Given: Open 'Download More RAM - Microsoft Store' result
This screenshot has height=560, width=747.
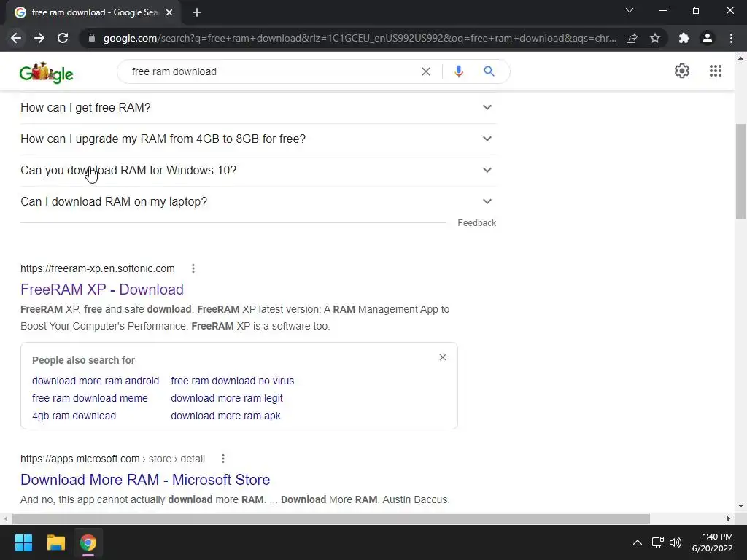Looking at the screenshot, I should (145, 480).
